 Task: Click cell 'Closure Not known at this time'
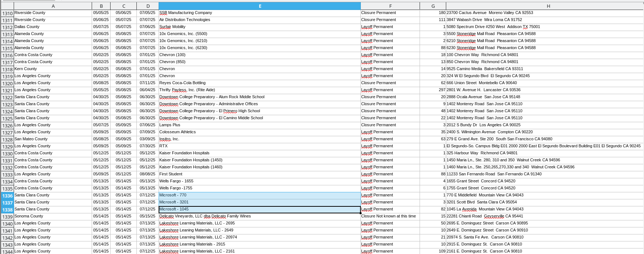tap(390, 216)
